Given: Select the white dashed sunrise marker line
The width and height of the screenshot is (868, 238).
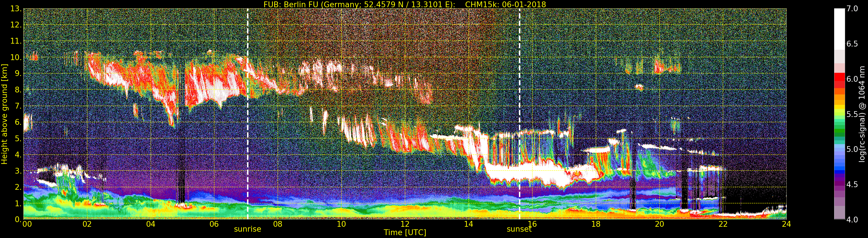Looking at the screenshot, I should click(x=248, y=114).
